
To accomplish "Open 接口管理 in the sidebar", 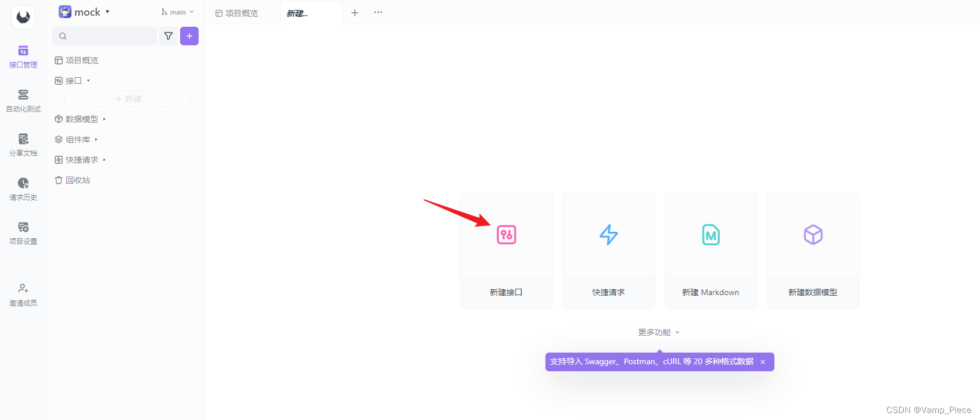I will 23,57.
